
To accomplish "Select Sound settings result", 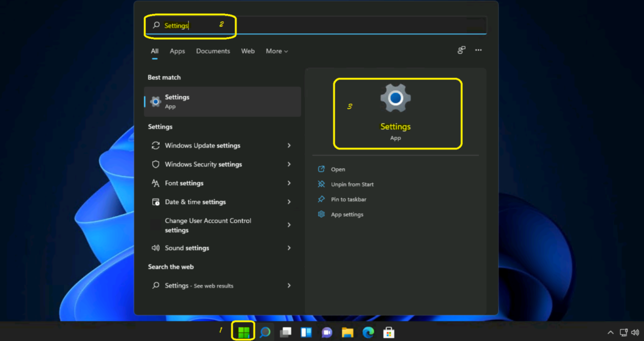I will (x=223, y=248).
